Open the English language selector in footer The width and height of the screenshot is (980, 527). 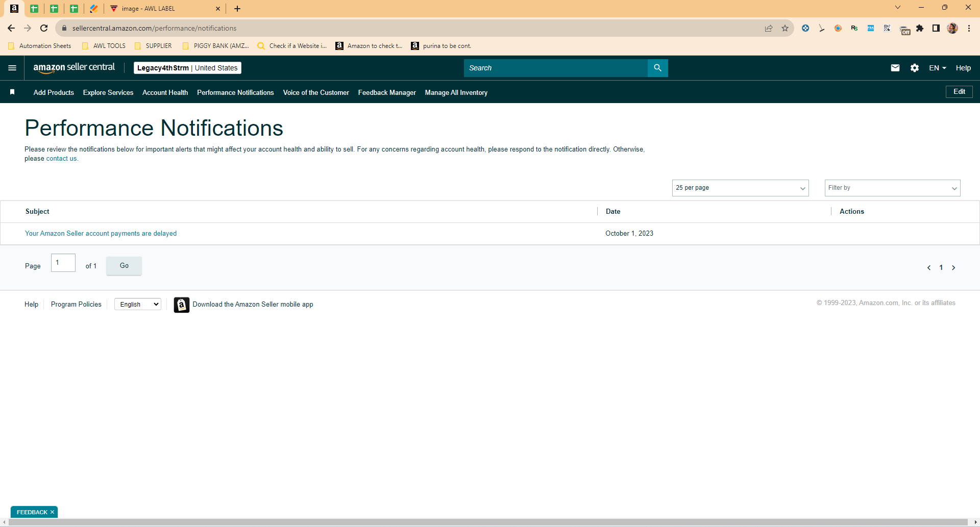(x=138, y=304)
